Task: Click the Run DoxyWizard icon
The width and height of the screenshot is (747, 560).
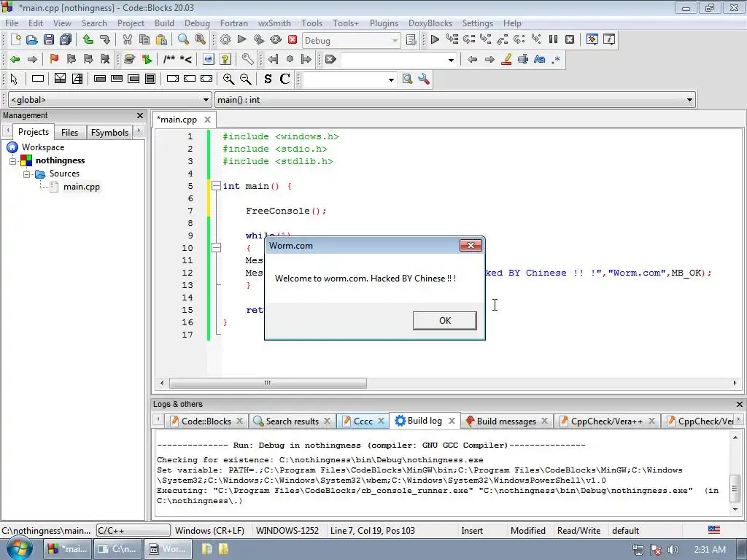Action: [x=129, y=59]
